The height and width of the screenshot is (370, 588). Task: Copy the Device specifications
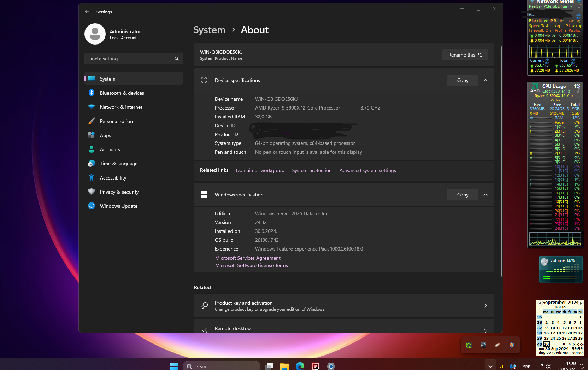[x=463, y=80]
